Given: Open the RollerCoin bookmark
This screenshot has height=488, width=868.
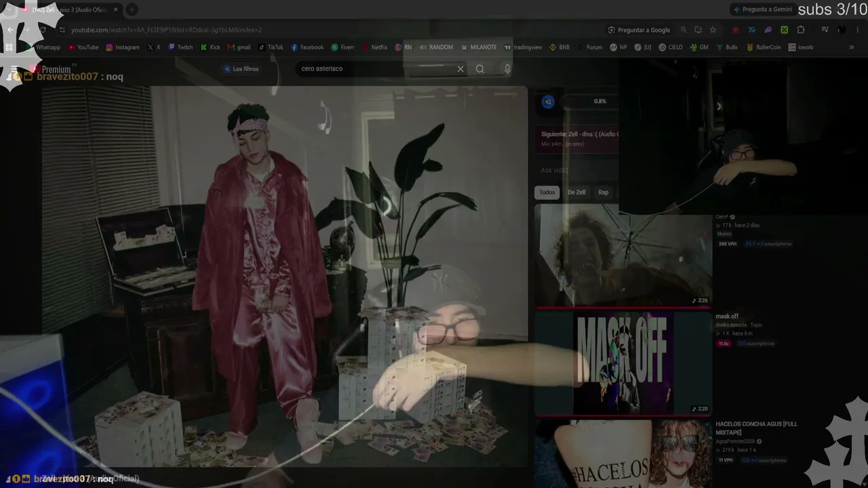Looking at the screenshot, I should [x=764, y=47].
